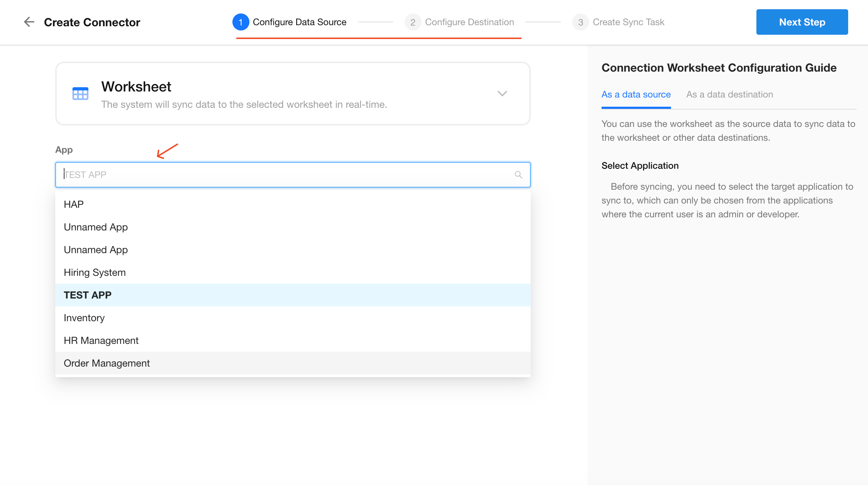Click step 1 circle icon
The height and width of the screenshot is (485, 868).
(241, 22)
